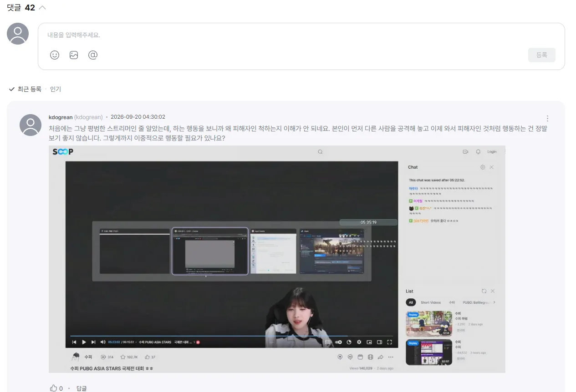Viewport: 576px width, 392px height.
Task: Close the Chat panel with its X
Action: (491, 167)
